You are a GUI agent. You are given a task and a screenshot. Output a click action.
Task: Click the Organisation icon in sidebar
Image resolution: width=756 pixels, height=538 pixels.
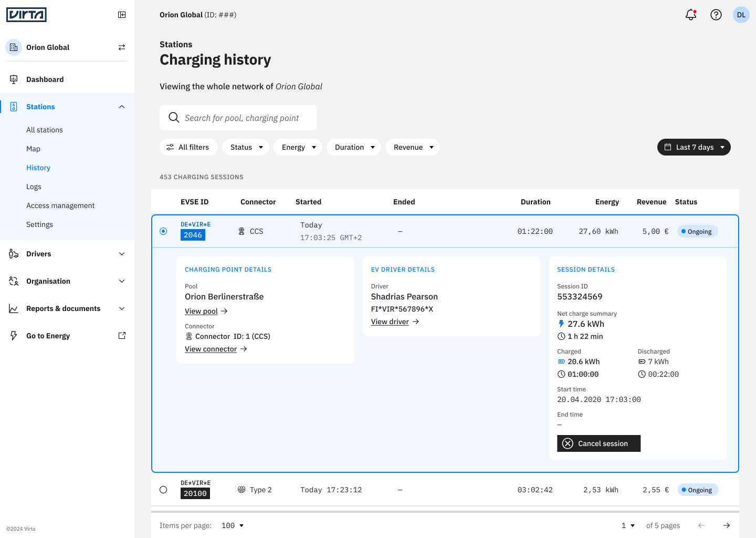point(14,281)
